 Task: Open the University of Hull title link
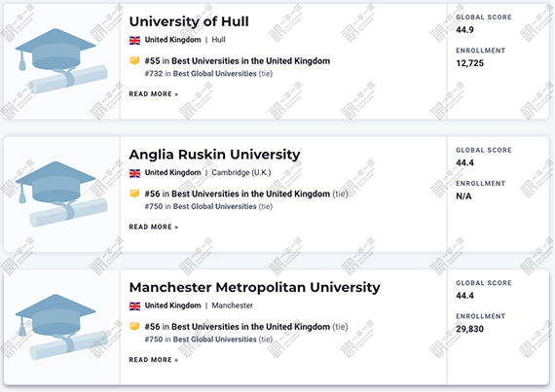[x=189, y=22]
